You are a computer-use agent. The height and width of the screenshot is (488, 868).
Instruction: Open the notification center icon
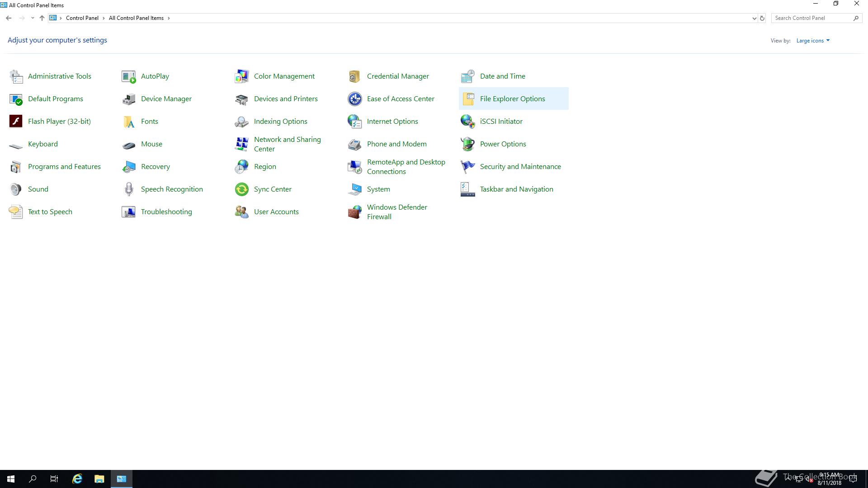853,479
